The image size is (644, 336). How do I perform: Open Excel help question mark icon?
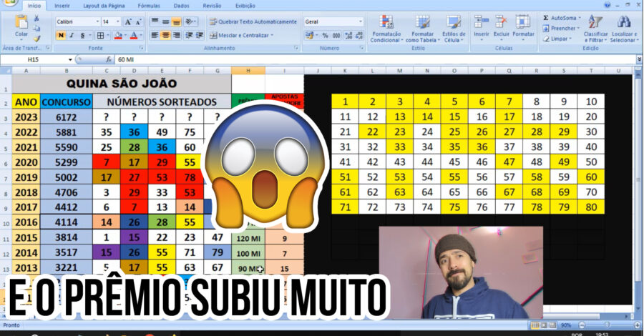(x=608, y=5)
